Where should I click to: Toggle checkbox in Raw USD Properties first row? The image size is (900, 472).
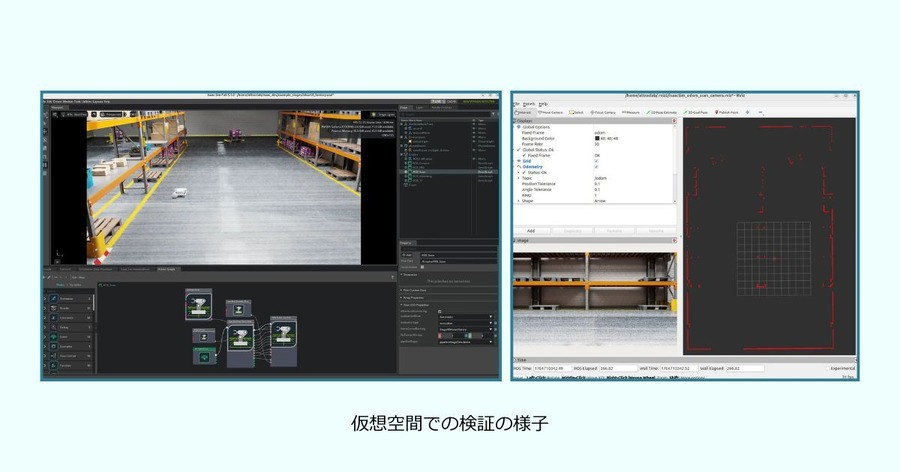(440, 311)
